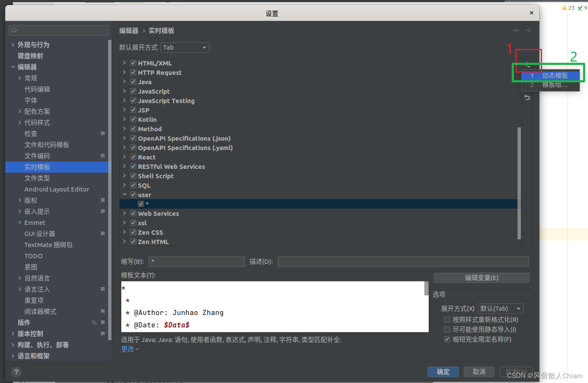The image size is (588, 383).
Task: Uncheck the Kotlin template group checkbox
Action: (133, 119)
